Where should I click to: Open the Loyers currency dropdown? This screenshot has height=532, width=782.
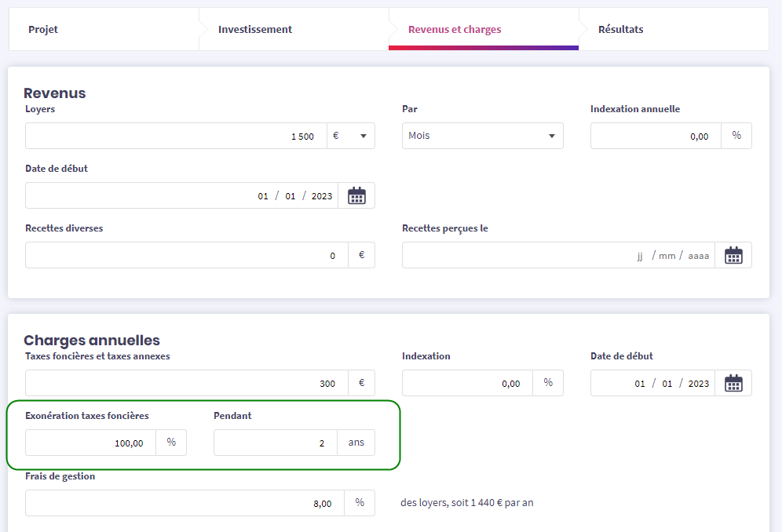point(349,136)
